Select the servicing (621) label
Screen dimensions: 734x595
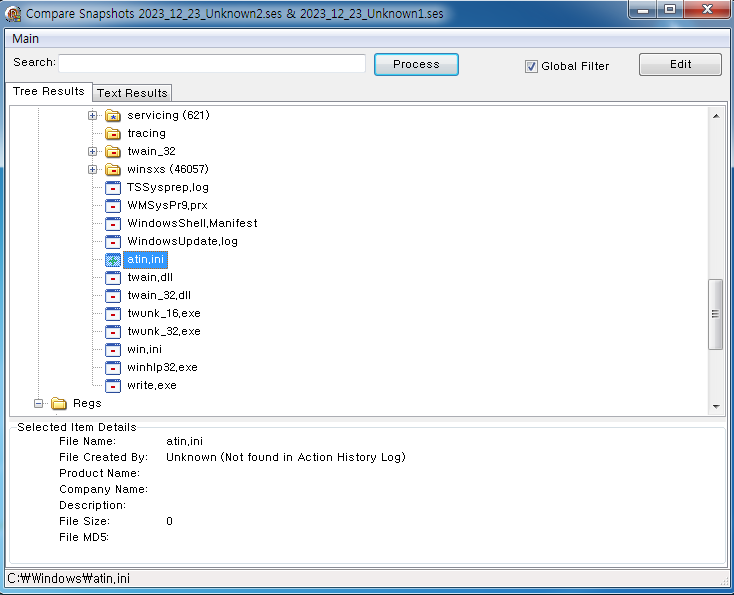click(x=169, y=115)
